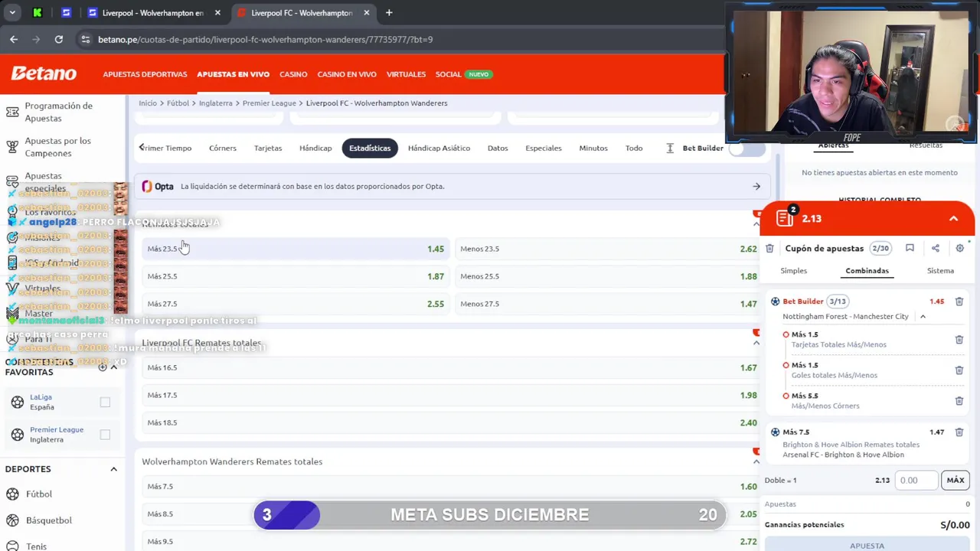Image resolution: width=980 pixels, height=551 pixels.
Task: Switch the coupon to Sistema
Action: (940, 271)
